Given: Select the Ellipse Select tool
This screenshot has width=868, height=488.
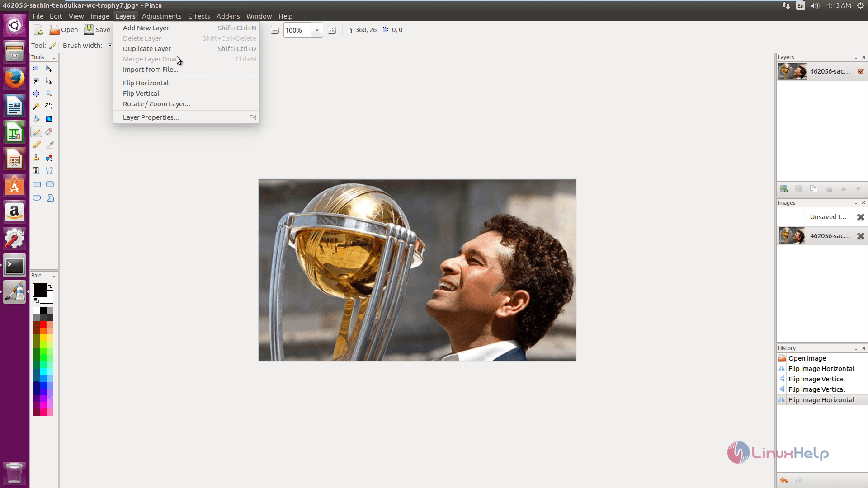Looking at the screenshot, I should tap(36, 94).
